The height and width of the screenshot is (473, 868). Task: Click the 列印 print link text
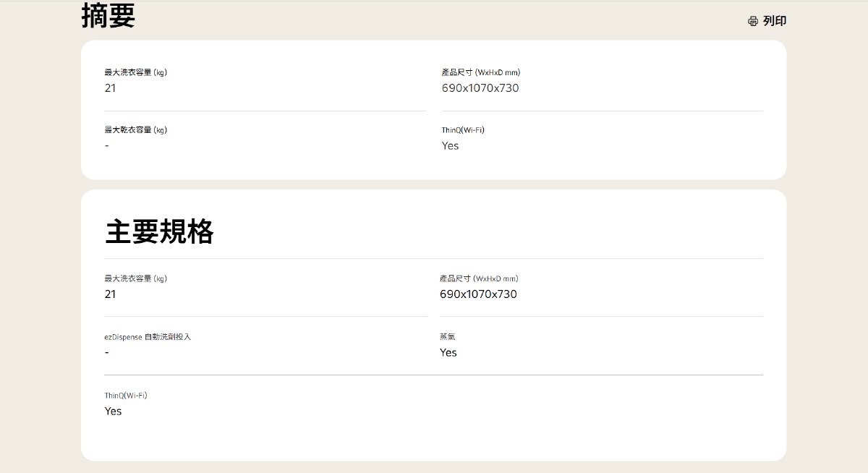pos(775,21)
